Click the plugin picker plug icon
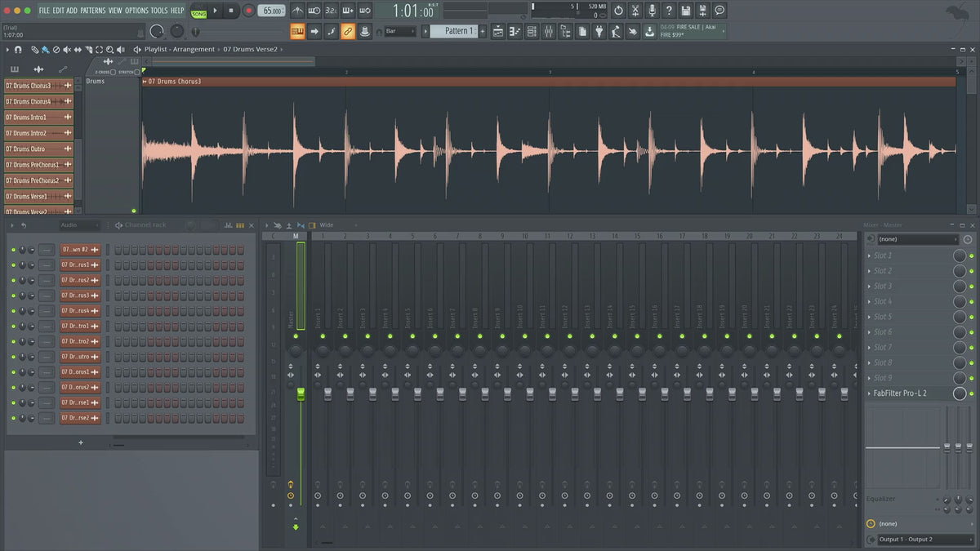This screenshot has height=551, width=980. [x=599, y=31]
